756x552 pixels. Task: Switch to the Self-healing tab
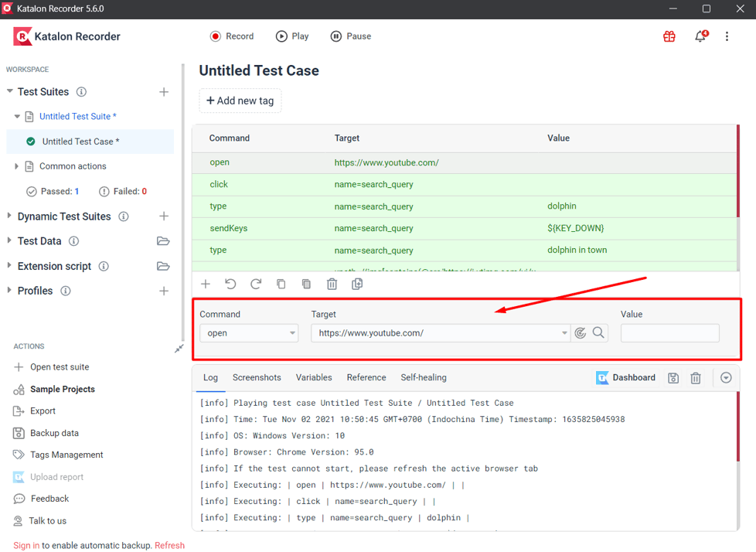424,377
